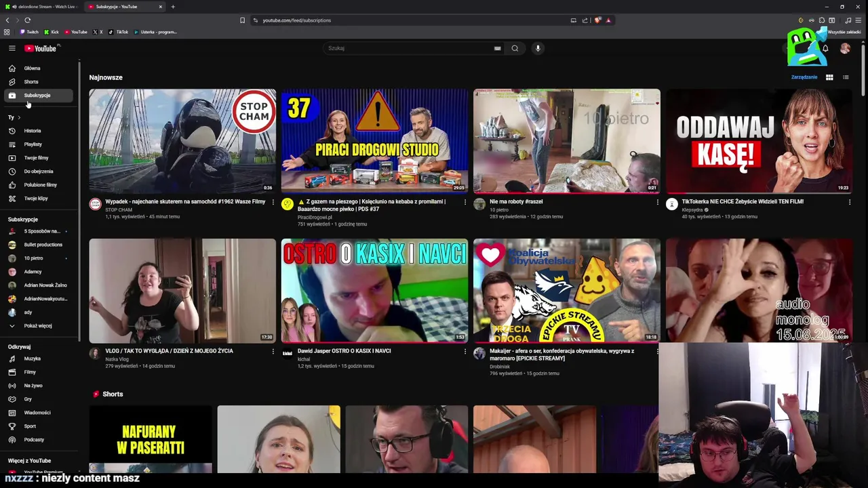Open the OSTRO O KASIX I NAVCI thumbnail

pyautogui.click(x=374, y=290)
